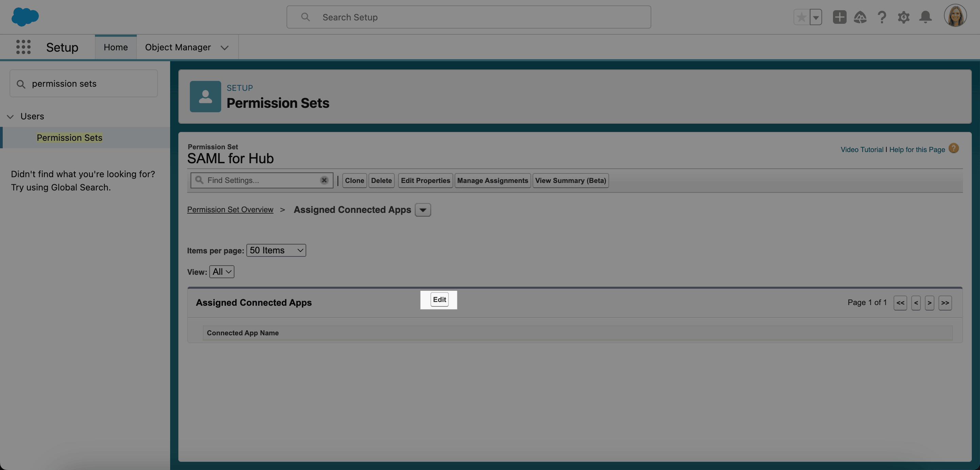Clear the Find Settings box with X
980x470 pixels.
pos(324,180)
